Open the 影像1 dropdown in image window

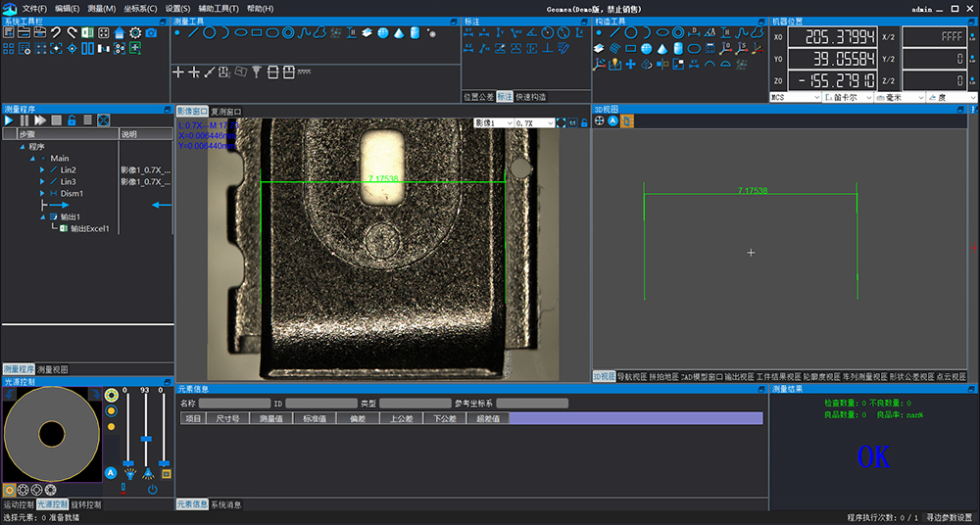tap(494, 123)
